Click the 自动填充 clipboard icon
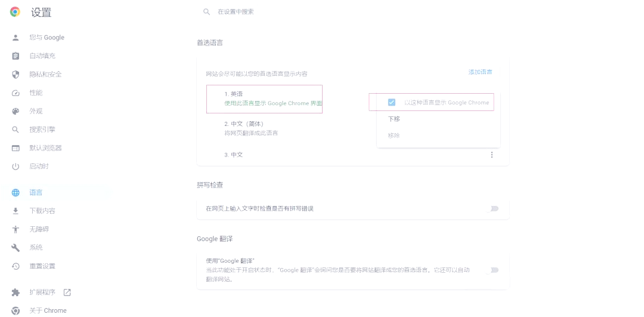 (x=16, y=56)
